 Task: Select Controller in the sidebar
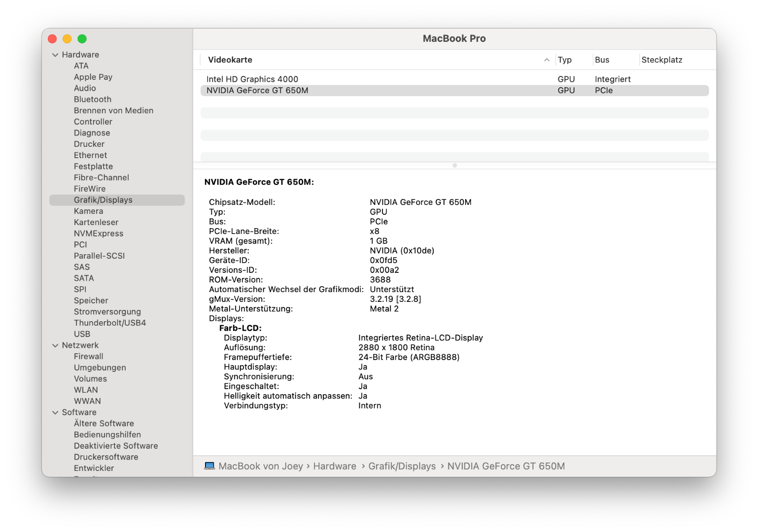[x=93, y=122]
